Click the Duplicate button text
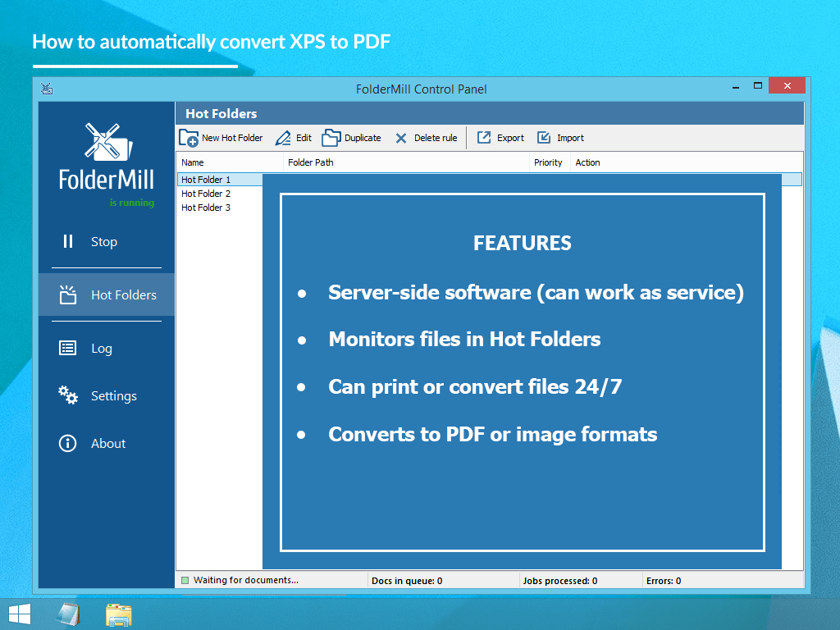 [x=363, y=138]
